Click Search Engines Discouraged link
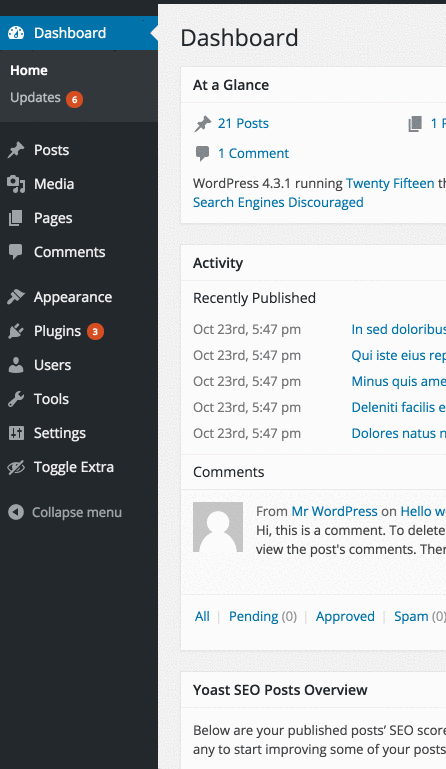 pos(278,203)
